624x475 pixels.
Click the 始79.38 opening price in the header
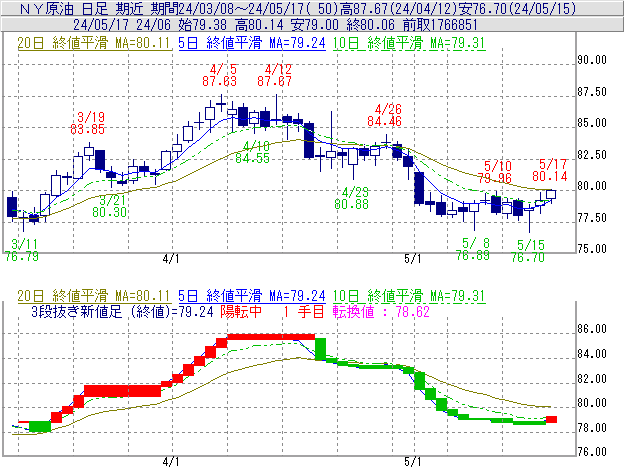click(x=203, y=25)
